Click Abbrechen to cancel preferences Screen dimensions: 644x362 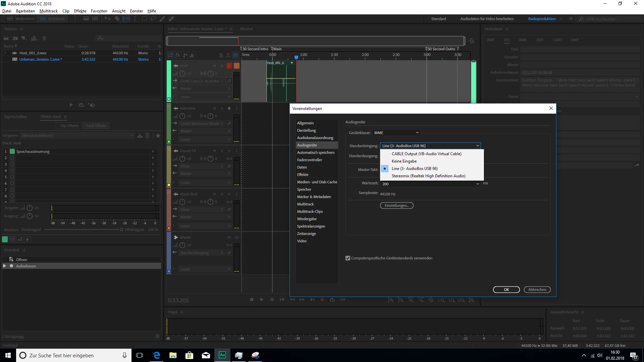point(537,290)
